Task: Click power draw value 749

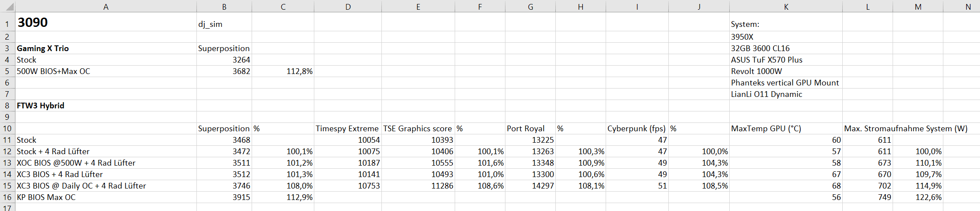Action: 867,197
